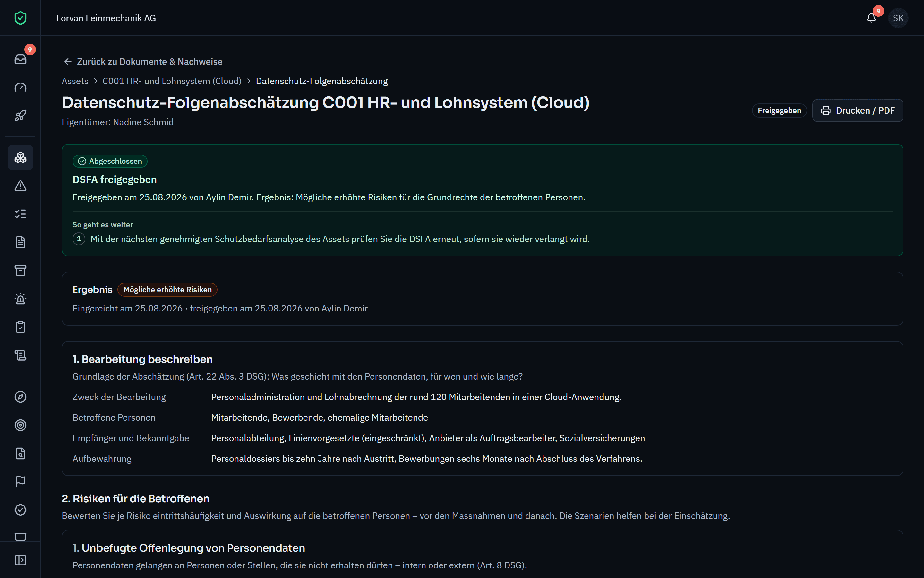924x578 pixels.
Task: Go back to Dokumente & Nachweise
Action: pyautogui.click(x=143, y=62)
